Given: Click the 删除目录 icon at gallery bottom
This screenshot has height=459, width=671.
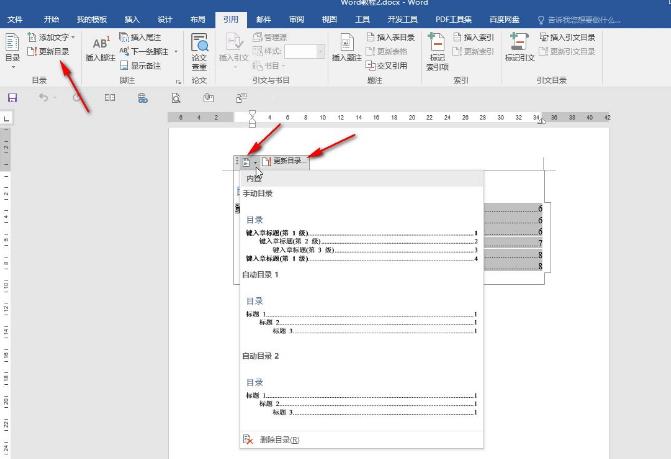Looking at the screenshot, I should 248,439.
